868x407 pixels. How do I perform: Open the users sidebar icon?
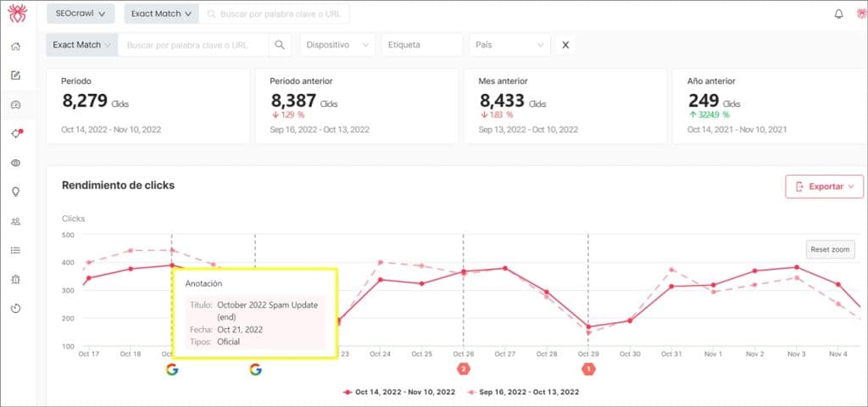coord(15,221)
